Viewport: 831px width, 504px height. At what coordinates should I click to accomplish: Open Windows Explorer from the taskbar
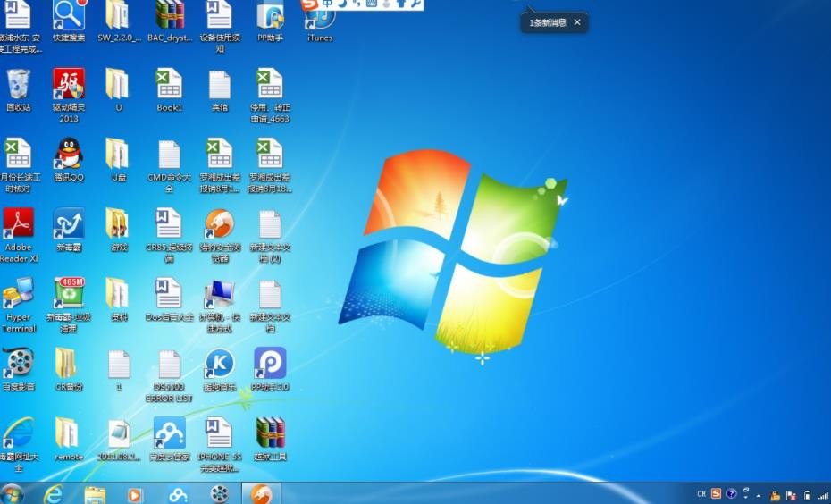(x=95, y=495)
